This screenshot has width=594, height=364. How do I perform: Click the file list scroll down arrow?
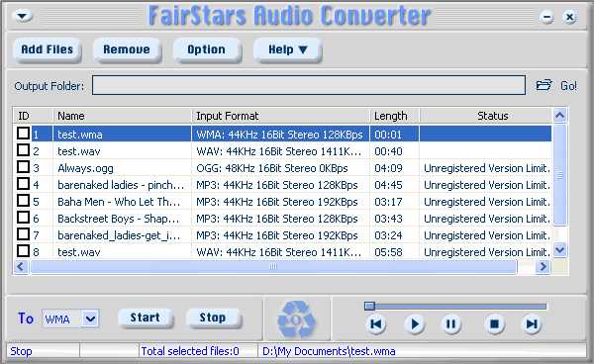[x=560, y=249]
